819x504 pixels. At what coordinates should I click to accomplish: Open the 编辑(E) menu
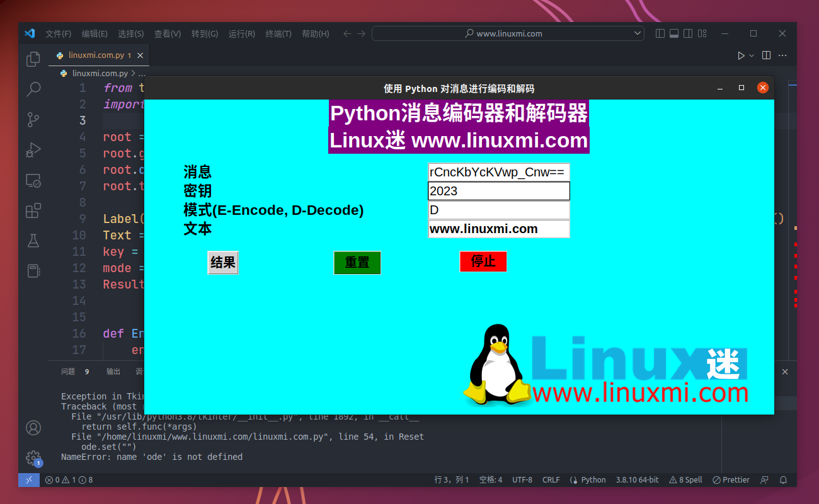[94, 33]
